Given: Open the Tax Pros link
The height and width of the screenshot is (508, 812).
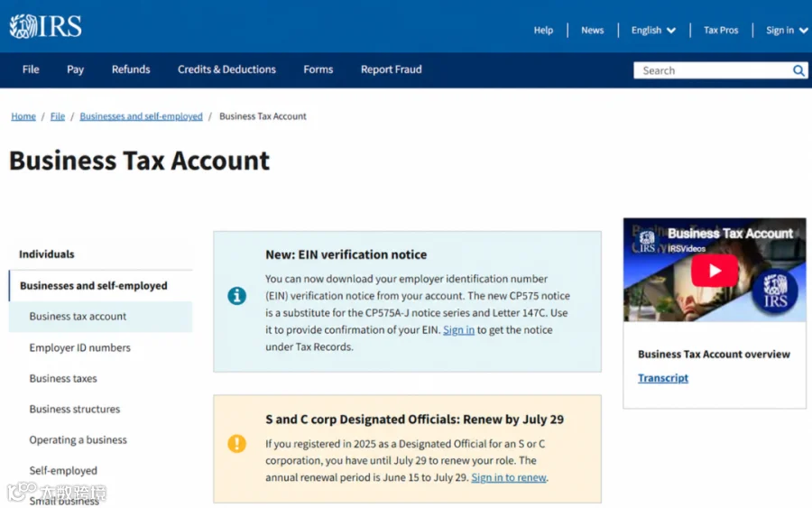Looking at the screenshot, I should pos(720,30).
